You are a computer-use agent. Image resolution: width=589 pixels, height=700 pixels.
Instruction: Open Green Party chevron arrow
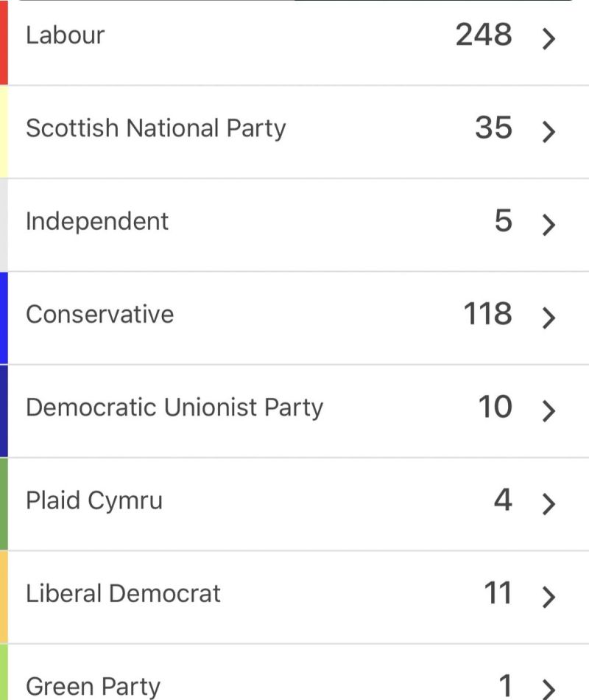point(549,689)
